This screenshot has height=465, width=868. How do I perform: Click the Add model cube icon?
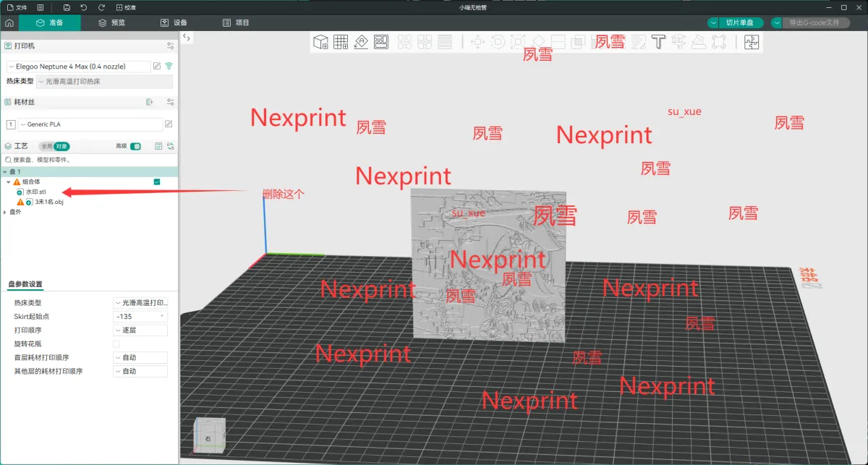pos(322,42)
